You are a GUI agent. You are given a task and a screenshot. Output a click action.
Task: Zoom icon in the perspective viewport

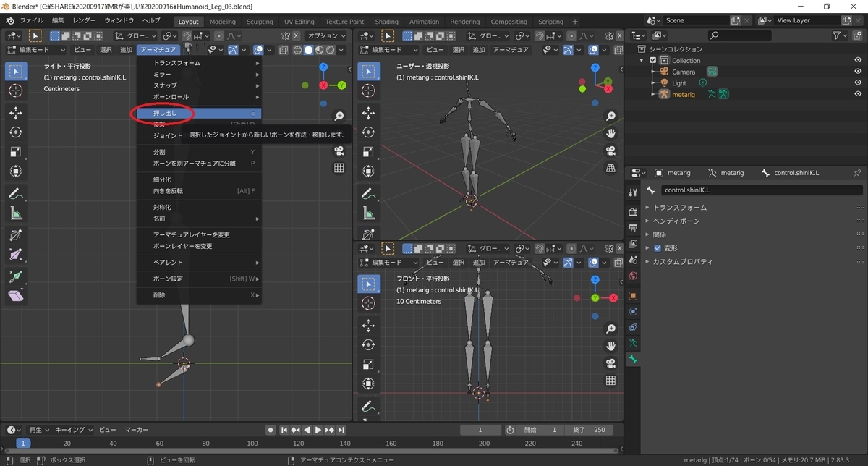point(610,116)
